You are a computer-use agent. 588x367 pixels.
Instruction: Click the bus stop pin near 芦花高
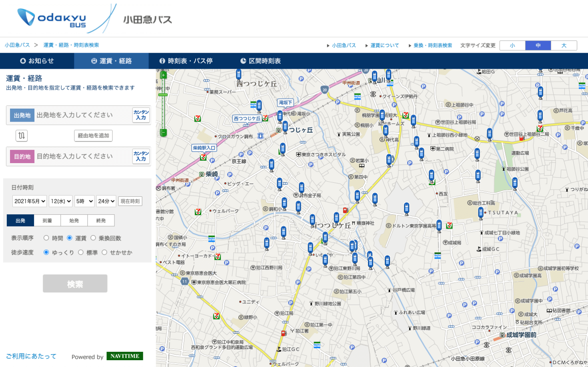click(x=540, y=116)
